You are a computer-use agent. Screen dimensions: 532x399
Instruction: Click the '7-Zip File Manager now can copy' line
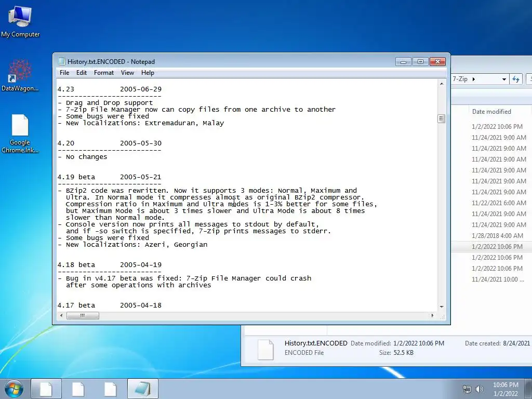pos(196,110)
